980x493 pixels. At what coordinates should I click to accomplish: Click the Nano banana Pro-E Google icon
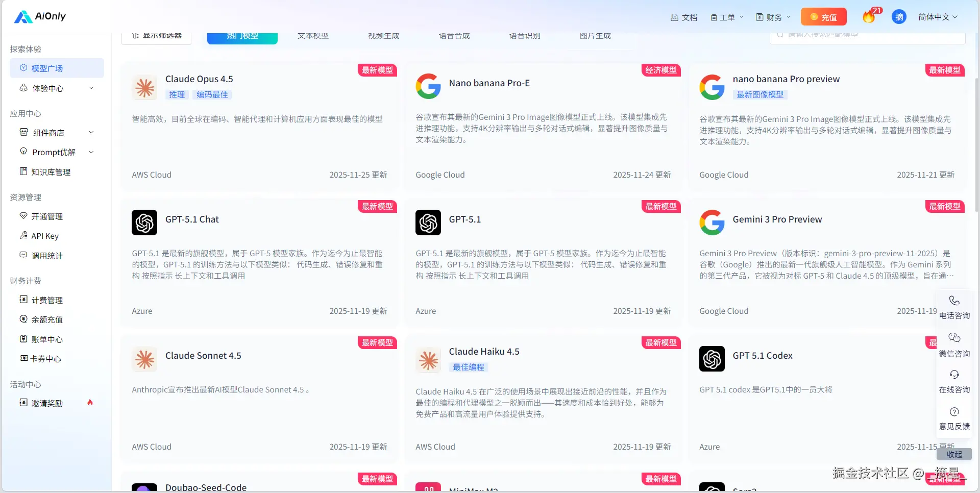click(x=428, y=86)
